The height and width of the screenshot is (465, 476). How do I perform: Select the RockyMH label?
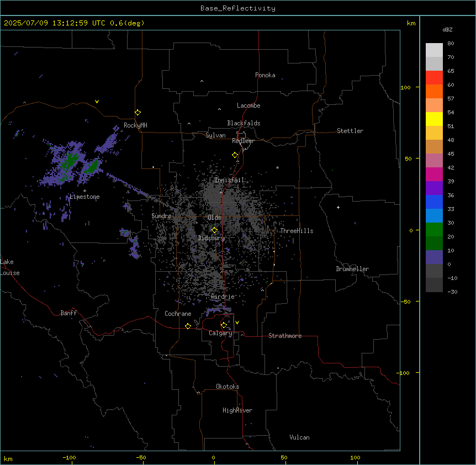click(x=135, y=125)
